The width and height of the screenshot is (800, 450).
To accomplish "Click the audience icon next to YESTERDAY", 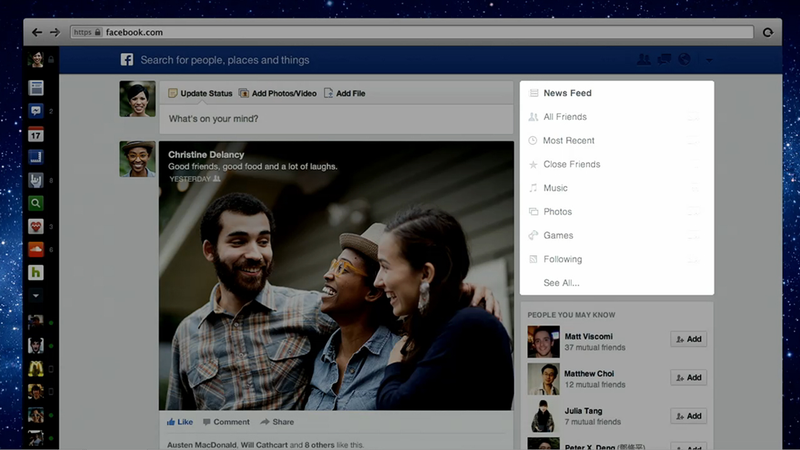I will (x=217, y=179).
